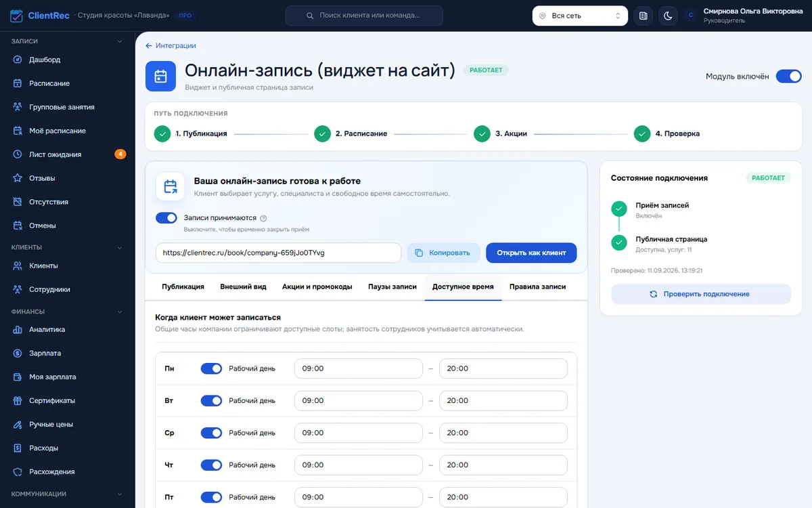The height and width of the screenshot is (508, 812).
Task: Open the Правила записи tab
Action: coord(537,287)
